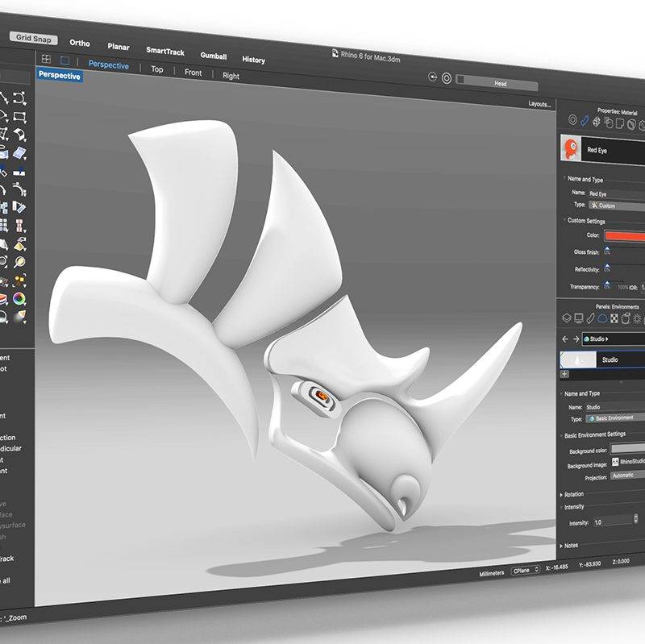Click the Material properties paintbrush icon
The image size is (645, 644).
(x=585, y=122)
